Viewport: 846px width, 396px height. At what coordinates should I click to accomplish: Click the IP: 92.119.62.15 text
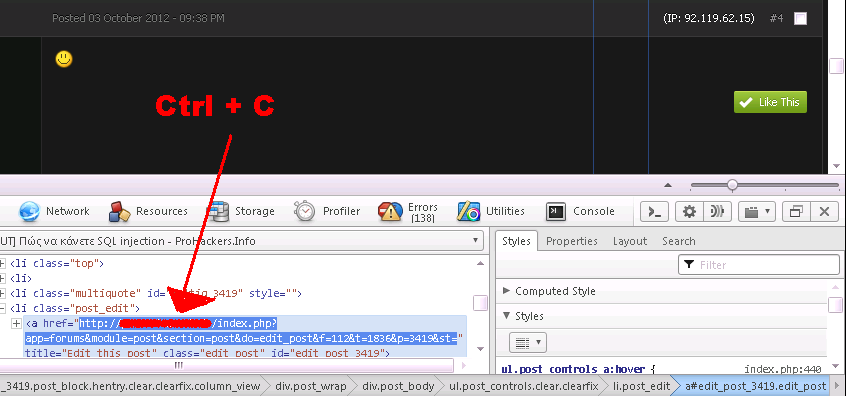(x=708, y=18)
